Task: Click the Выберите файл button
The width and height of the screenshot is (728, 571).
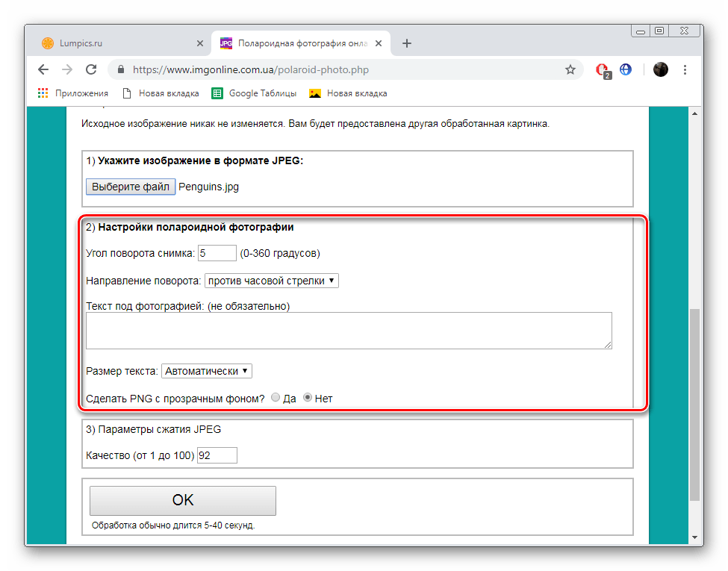Action: [131, 187]
